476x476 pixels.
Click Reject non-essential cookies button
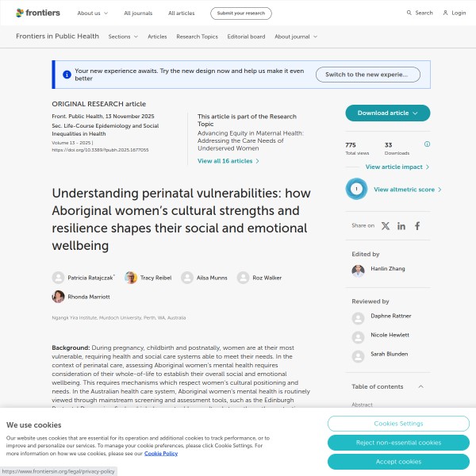point(398,443)
